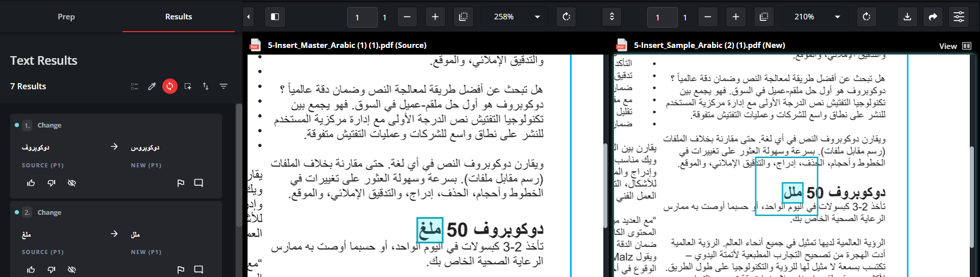Viewport: 980px width, 277px height.
Task: Zoom in the new document
Action: 736,17
